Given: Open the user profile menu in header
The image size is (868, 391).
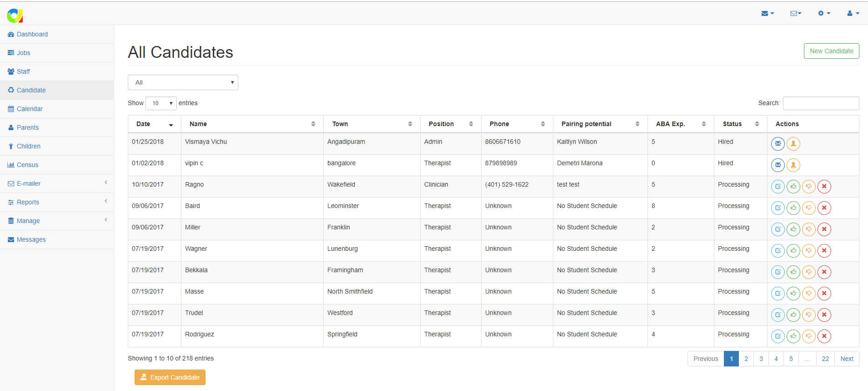Looking at the screenshot, I should 853,13.
